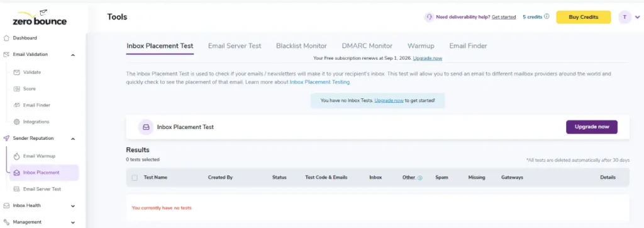Open Dashboard home icon

pyautogui.click(x=6, y=38)
